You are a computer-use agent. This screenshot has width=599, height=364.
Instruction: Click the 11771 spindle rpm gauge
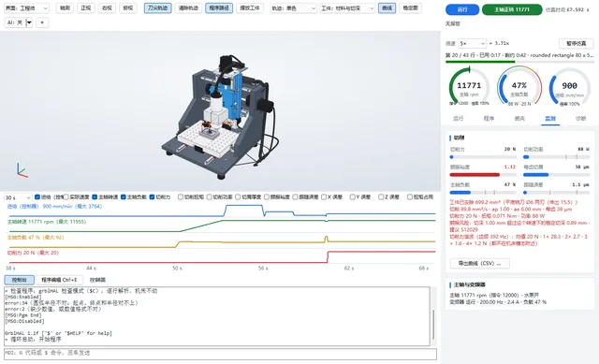pyautogui.click(x=469, y=87)
